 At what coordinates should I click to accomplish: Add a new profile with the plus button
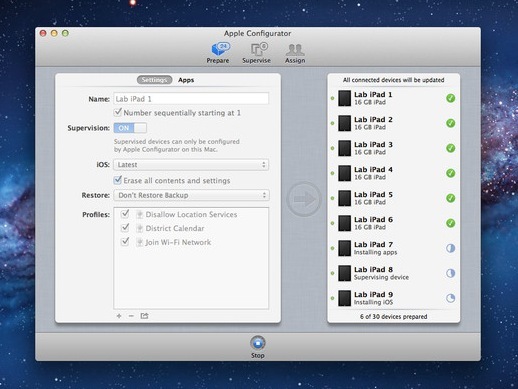(119, 316)
